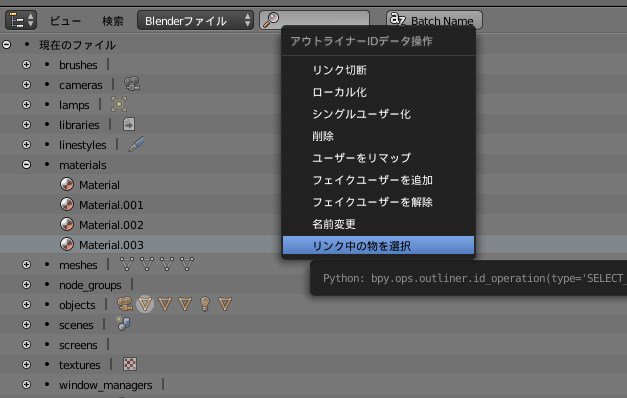Select the Material.003 tree item
This screenshot has width=627, height=398.
pyautogui.click(x=111, y=245)
